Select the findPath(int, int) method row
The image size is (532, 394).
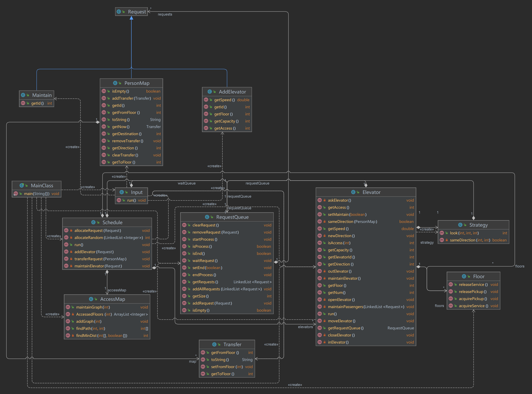pos(90,328)
